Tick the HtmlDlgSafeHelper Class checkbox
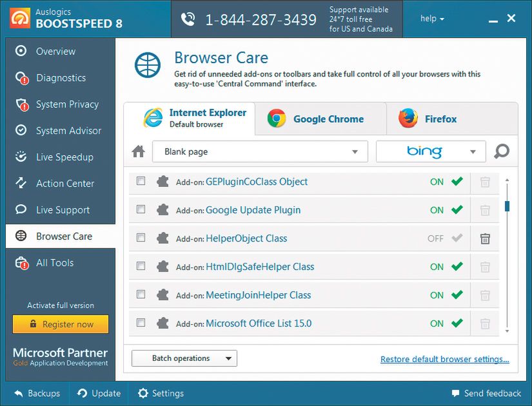 (x=141, y=266)
